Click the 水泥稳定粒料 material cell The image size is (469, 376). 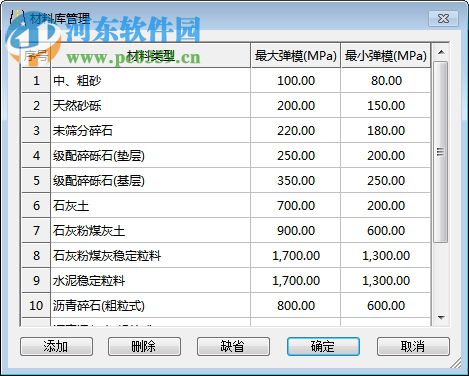[150, 281]
